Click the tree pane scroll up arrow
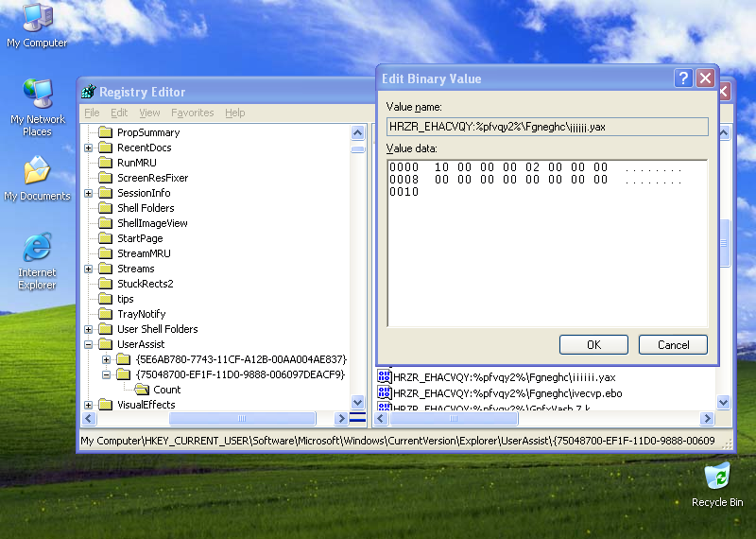 [358, 132]
